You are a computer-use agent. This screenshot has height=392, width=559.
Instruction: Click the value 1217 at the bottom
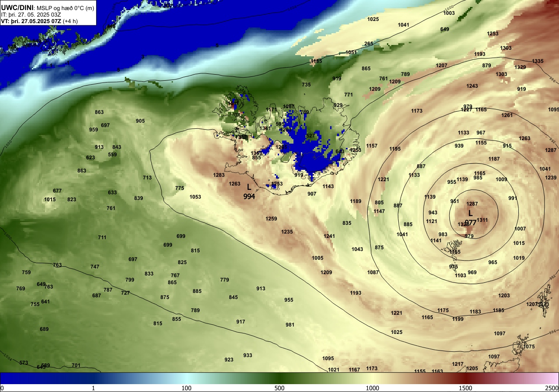coord(458,364)
